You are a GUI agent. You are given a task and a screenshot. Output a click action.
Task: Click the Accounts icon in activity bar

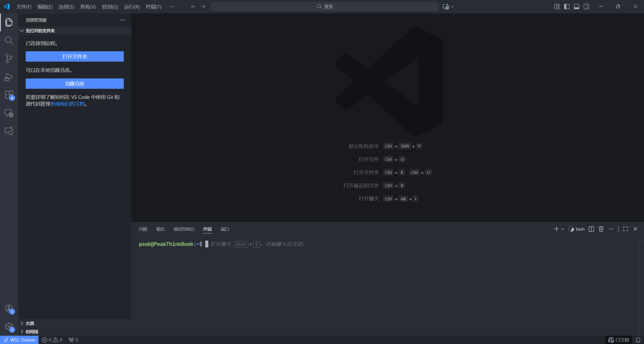[x=9, y=309]
